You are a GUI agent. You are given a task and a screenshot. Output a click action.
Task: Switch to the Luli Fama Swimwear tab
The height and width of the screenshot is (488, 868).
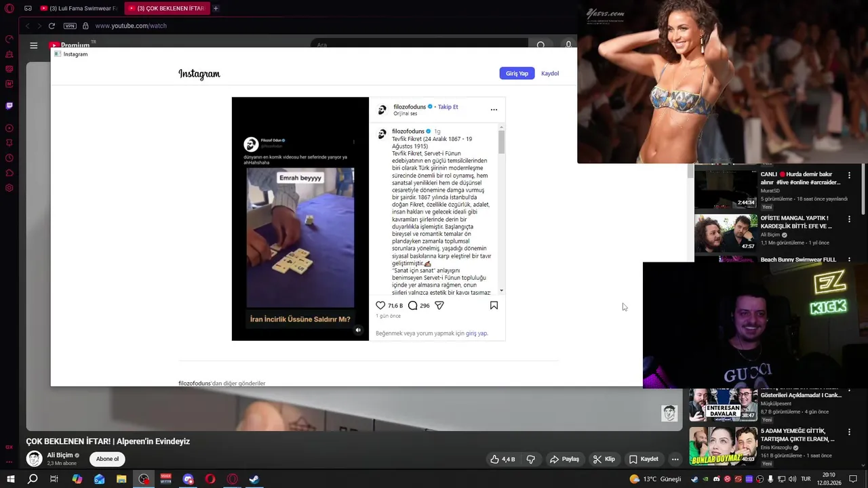79,8
